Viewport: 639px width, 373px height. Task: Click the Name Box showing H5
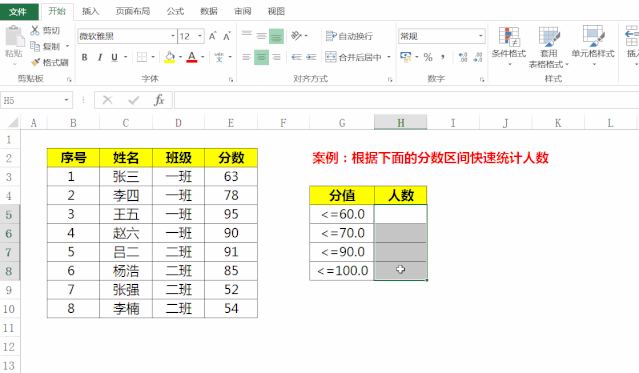31,100
